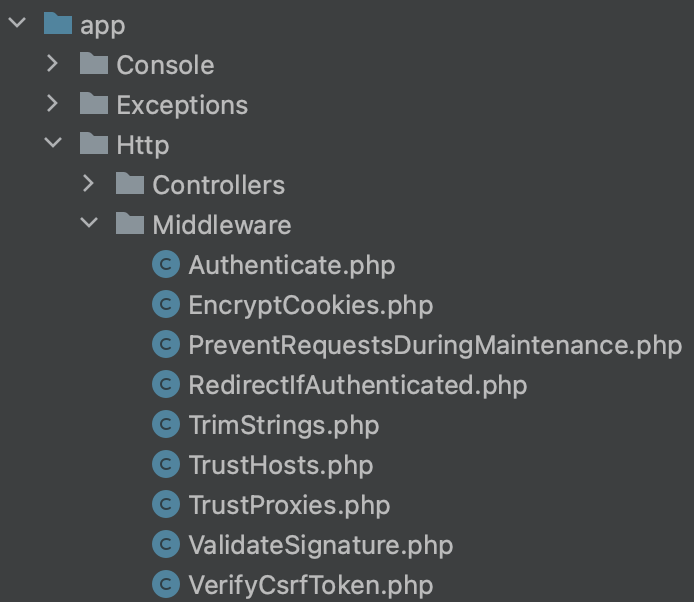Expand the Console folder arrow
This screenshot has height=602, width=694.
click(53, 64)
